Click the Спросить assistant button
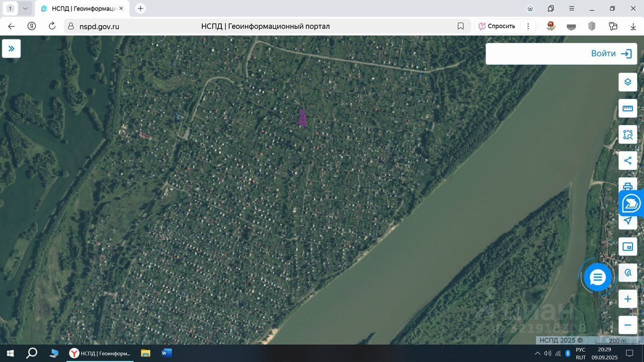Viewport: 644px width, 362px height. tap(497, 26)
